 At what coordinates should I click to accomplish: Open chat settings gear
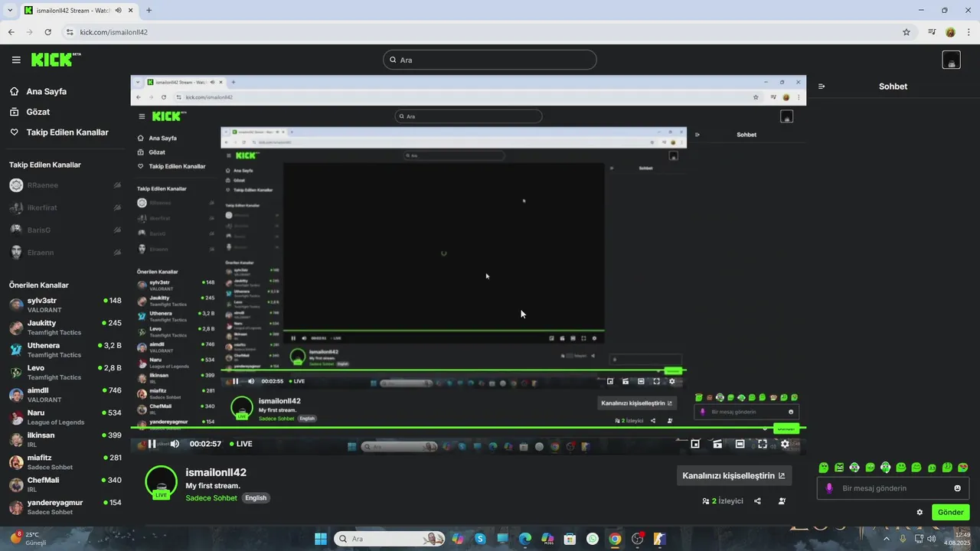click(920, 513)
